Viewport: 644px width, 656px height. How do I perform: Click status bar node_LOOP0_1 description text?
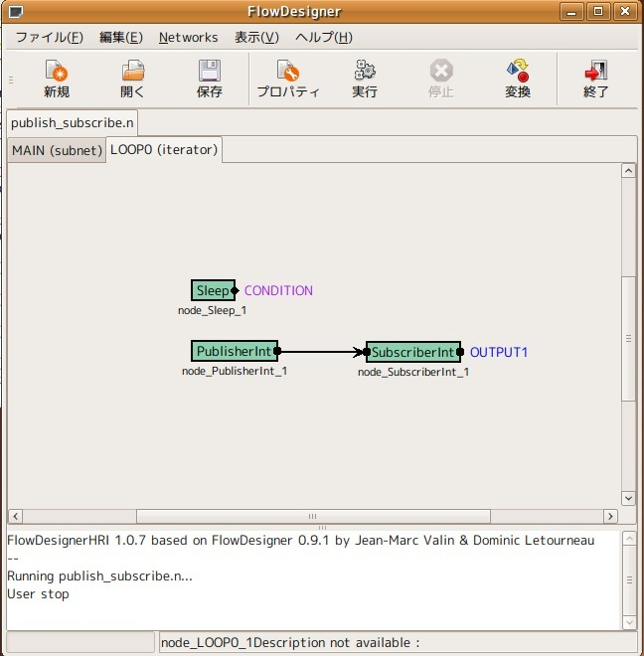[290, 643]
